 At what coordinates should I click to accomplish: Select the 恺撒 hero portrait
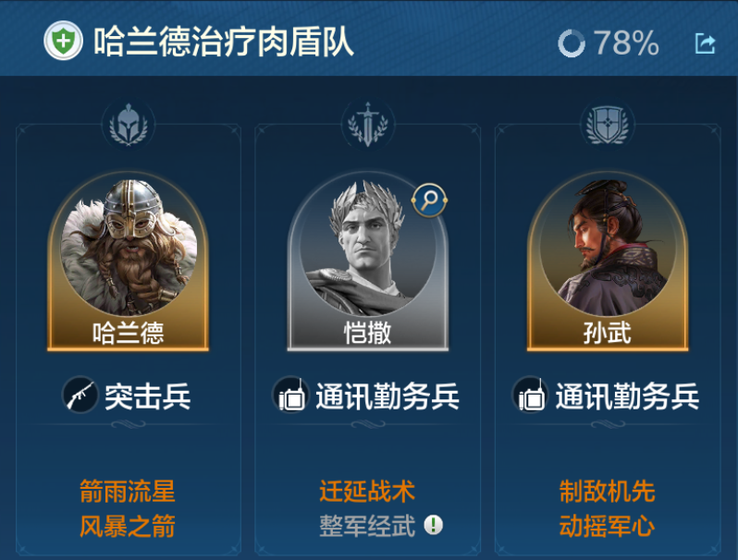tap(367, 261)
